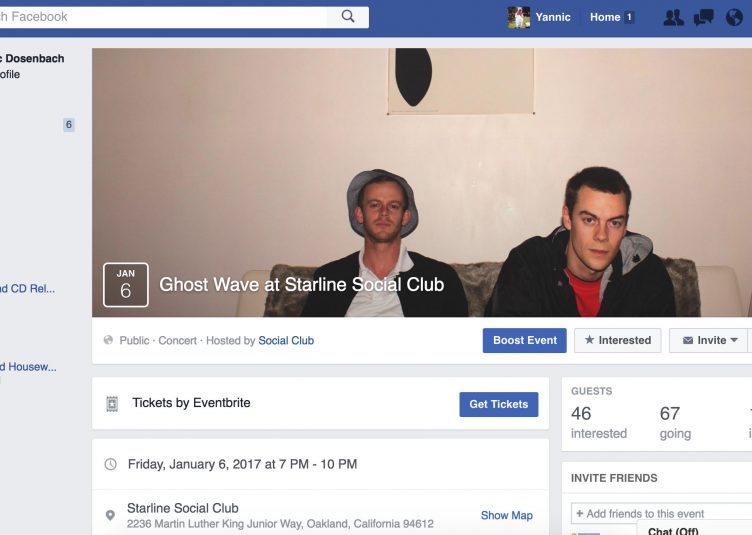This screenshot has width=752, height=535.
Task: Toggle the Interested star button
Action: [x=617, y=340]
